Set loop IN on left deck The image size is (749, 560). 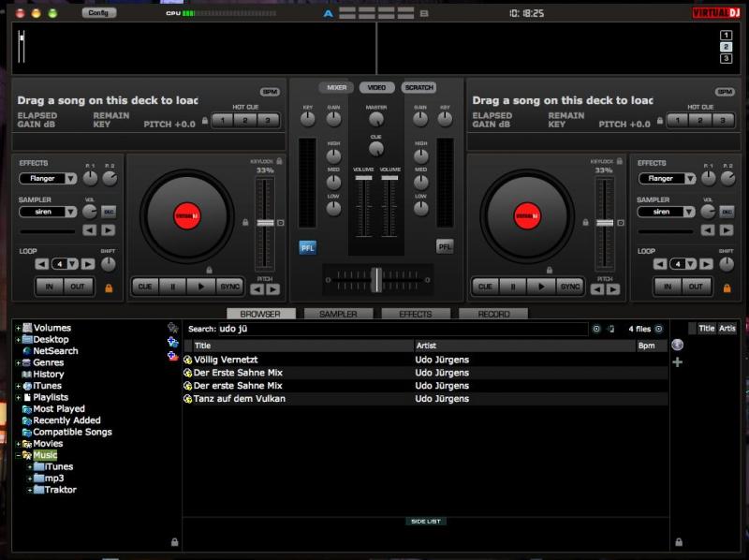coord(50,287)
